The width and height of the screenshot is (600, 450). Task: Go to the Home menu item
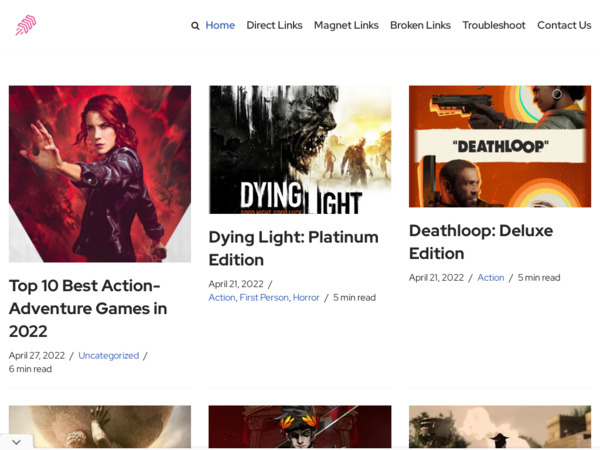click(220, 25)
